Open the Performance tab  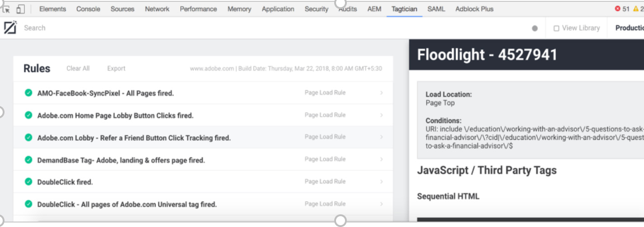(x=198, y=9)
